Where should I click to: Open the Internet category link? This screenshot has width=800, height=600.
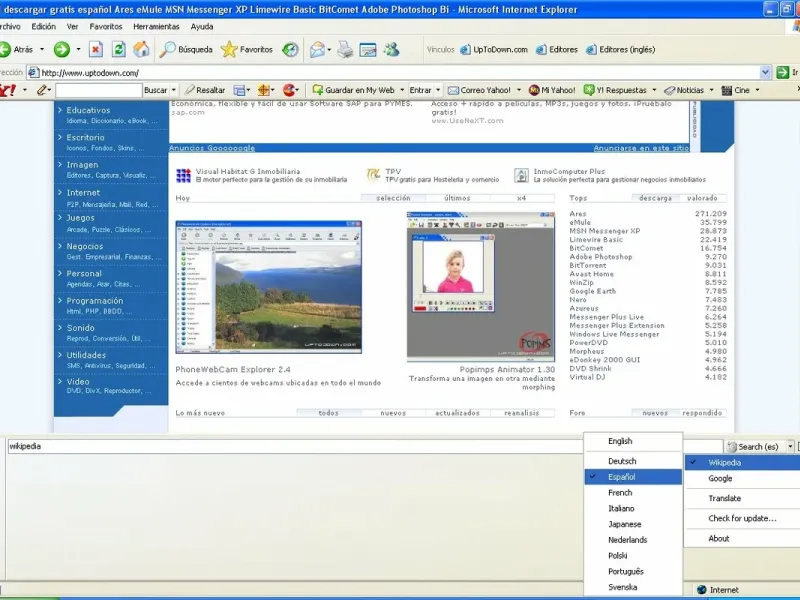click(83, 193)
